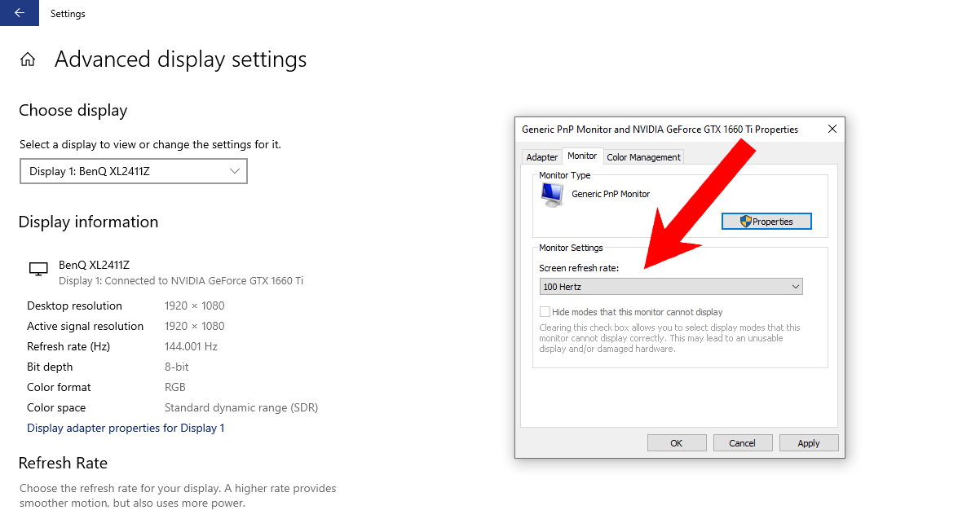Click the 144.001 Hz refresh rate value
Screen dimensions: 980x510
click(191, 347)
